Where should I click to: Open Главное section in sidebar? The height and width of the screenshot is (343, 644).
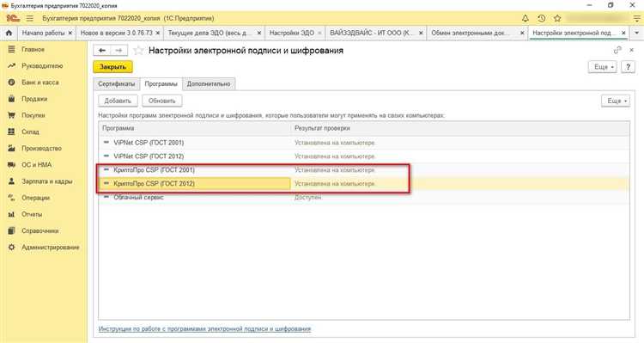(33, 49)
